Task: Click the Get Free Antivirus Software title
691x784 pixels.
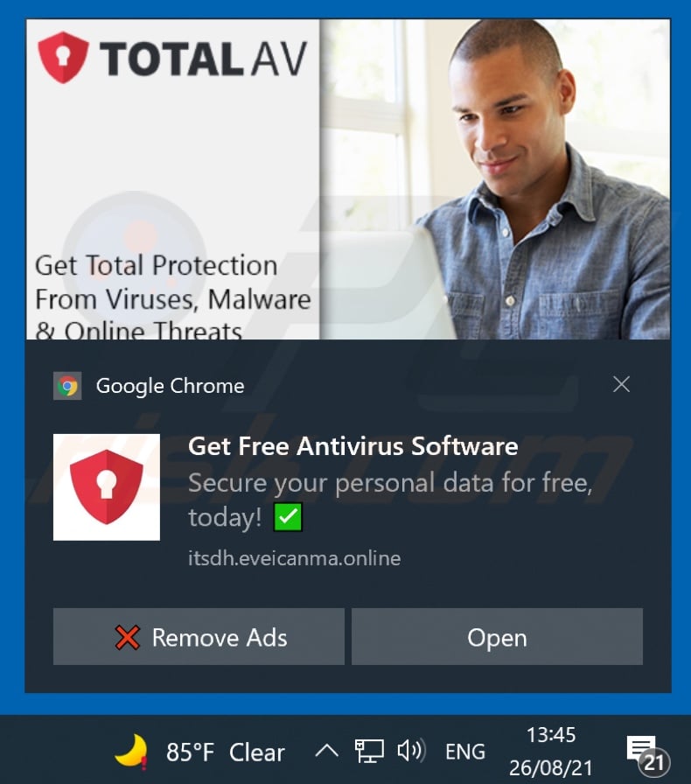Action: [x=353, y=446]
